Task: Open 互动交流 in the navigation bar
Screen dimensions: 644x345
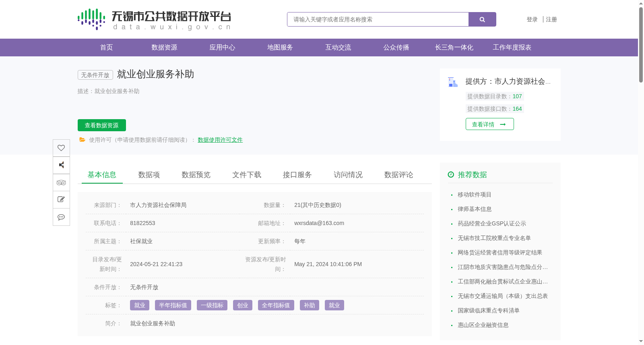Action: click(338, 48)
